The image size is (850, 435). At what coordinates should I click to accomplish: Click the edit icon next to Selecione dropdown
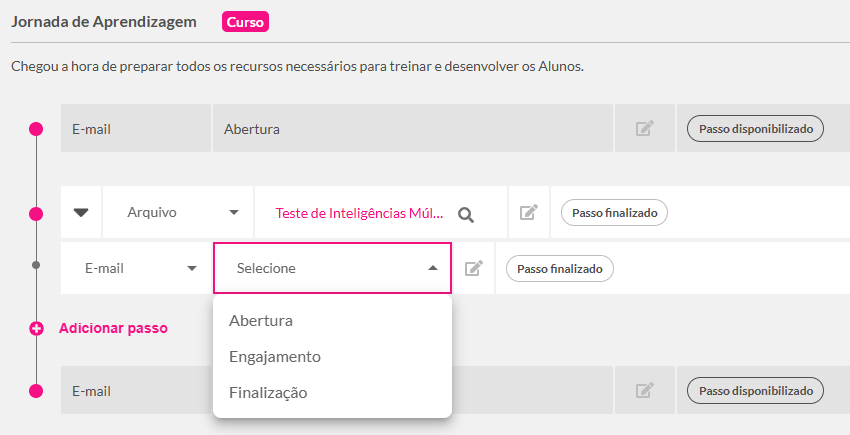pos(473,268)
